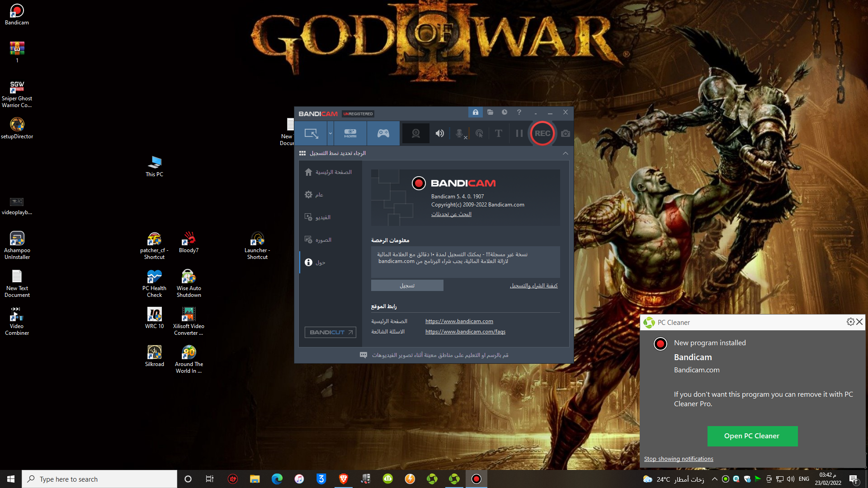
Task: Open scheduled recording clock icon
Action: coord(505,112)
